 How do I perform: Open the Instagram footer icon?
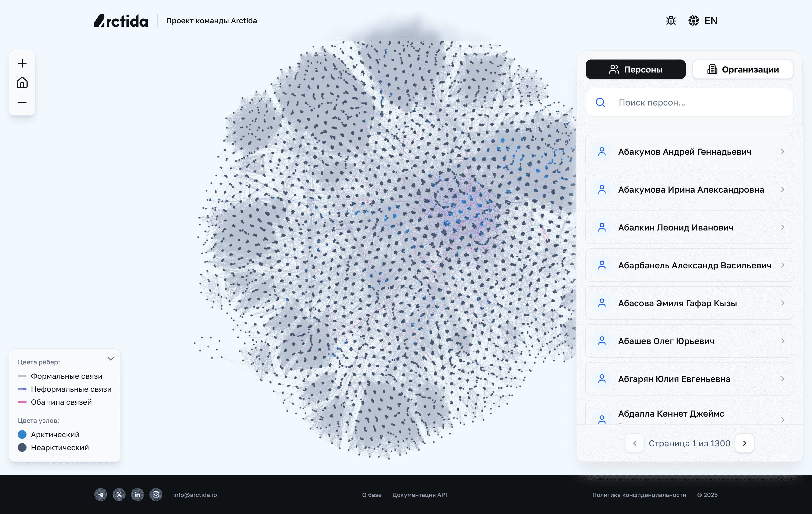156,495
